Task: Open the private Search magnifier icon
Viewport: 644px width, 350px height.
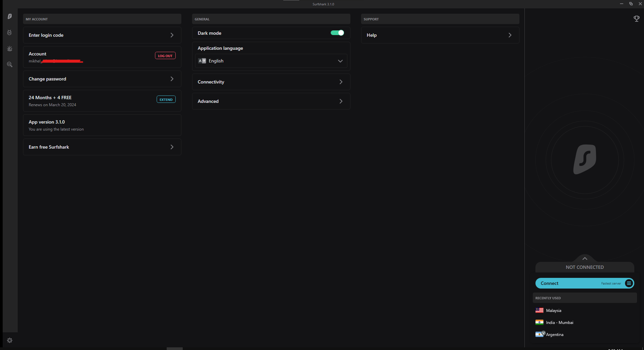Action: point(10,64)
